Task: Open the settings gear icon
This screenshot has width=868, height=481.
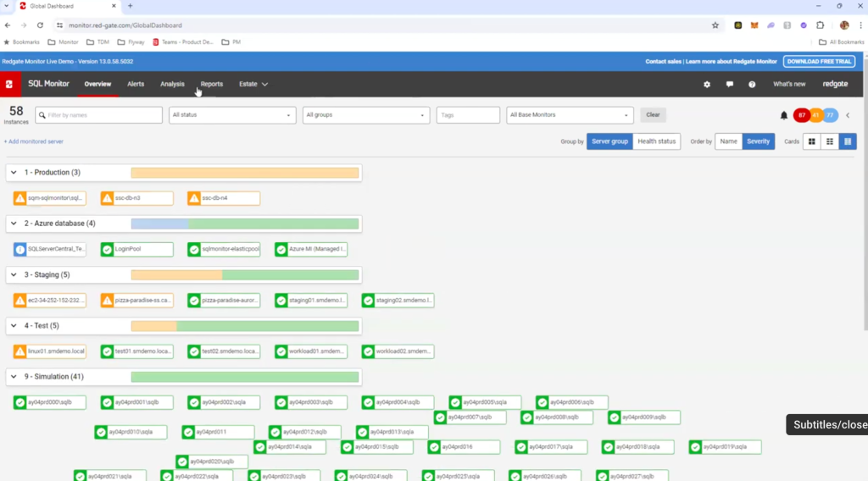Action: tap(707, 85)
